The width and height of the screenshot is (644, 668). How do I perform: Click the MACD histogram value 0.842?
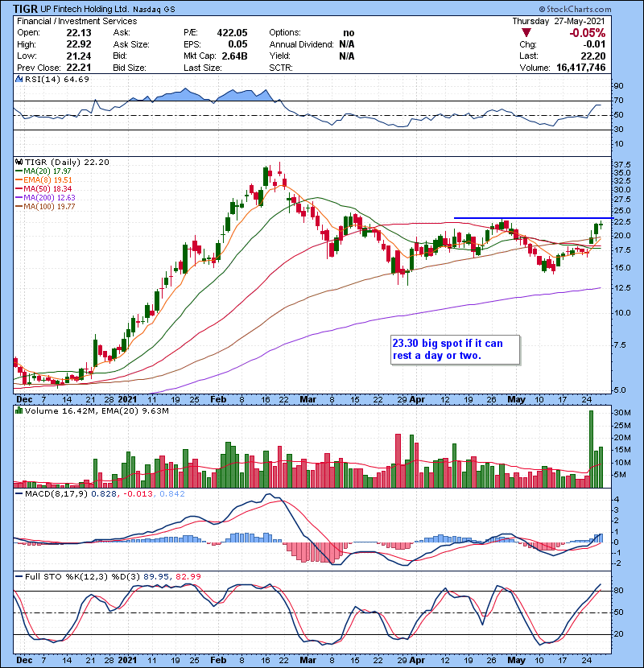point(172,494)
